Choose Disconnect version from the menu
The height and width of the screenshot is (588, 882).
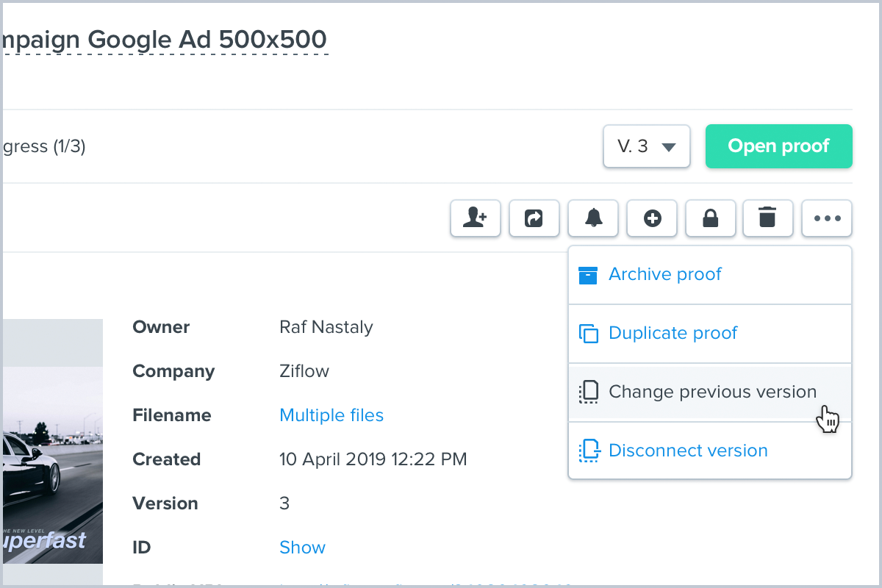coord(688,451)
